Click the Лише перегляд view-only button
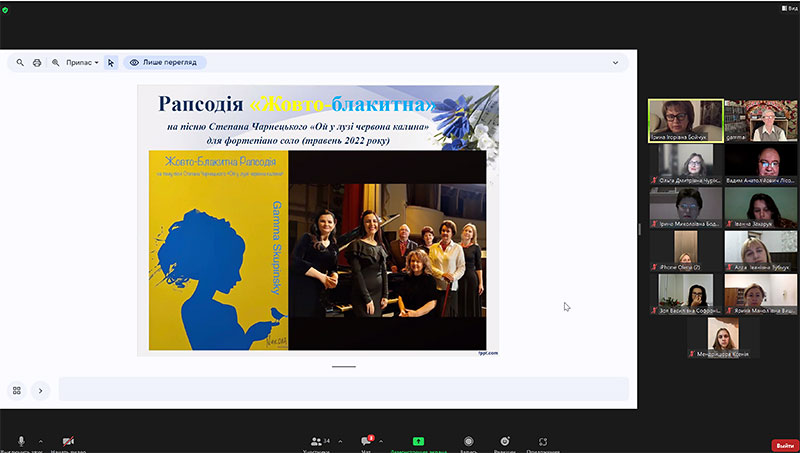Image resolution: width=800 pixels, height=453 pixels. [x=165, y=62]
